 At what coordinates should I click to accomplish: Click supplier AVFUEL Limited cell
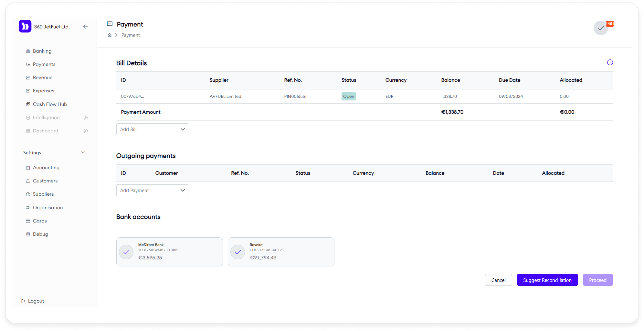coord(226,96)
